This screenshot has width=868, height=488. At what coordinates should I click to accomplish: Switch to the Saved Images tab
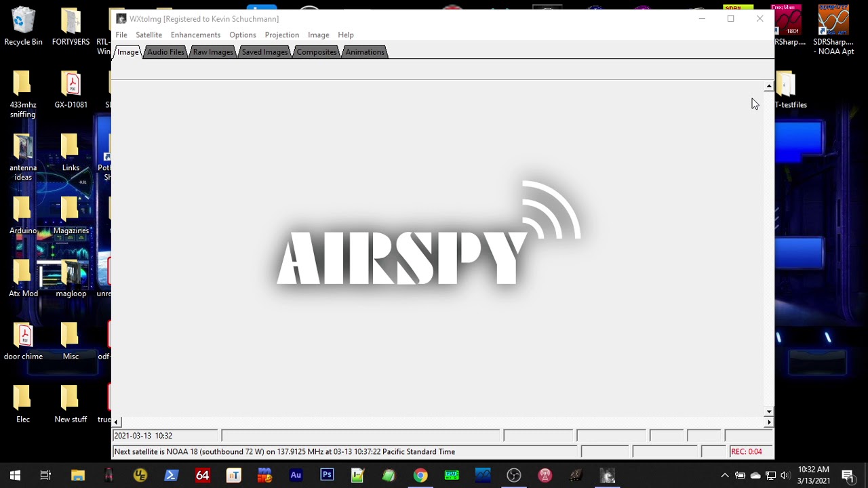point(264,52)
